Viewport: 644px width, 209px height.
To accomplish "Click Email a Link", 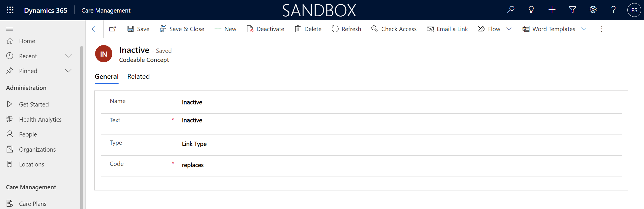I will click(447, 29).
